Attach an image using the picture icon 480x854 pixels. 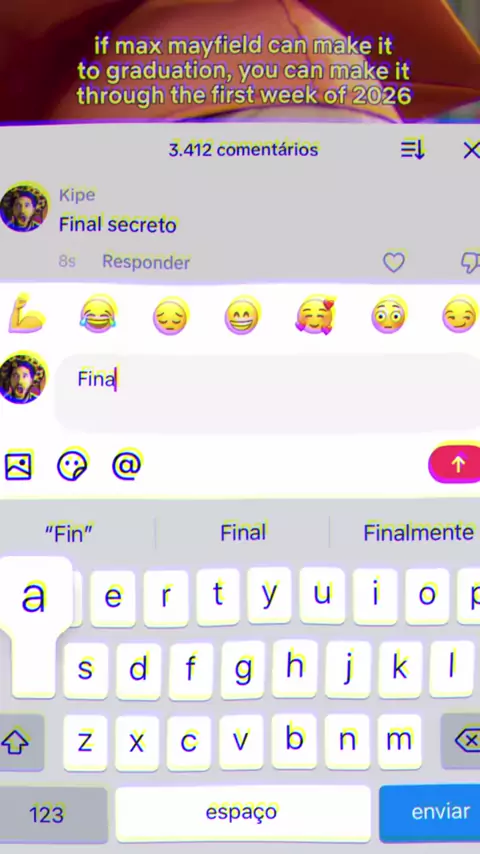click(18, 465)
